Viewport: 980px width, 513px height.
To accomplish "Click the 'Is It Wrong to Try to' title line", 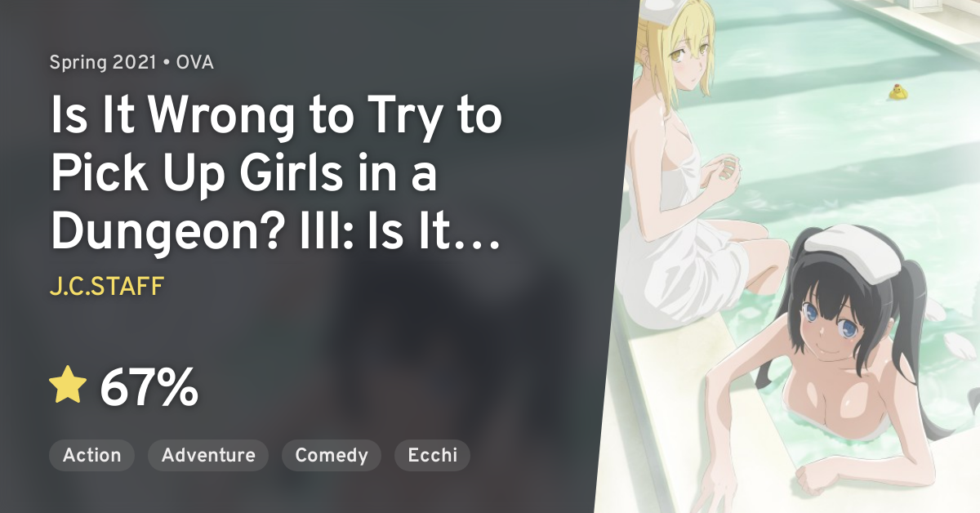I will (275, 118).
